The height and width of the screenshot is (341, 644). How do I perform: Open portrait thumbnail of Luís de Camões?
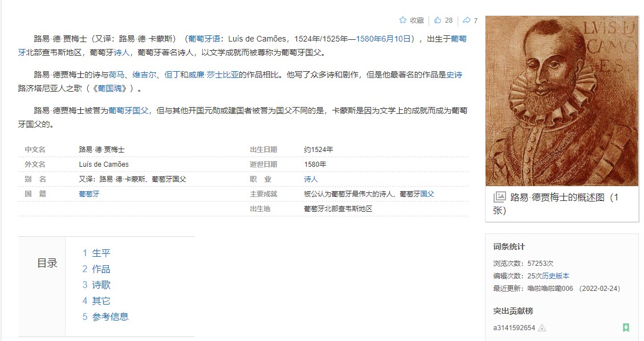[x=562, y=101]
